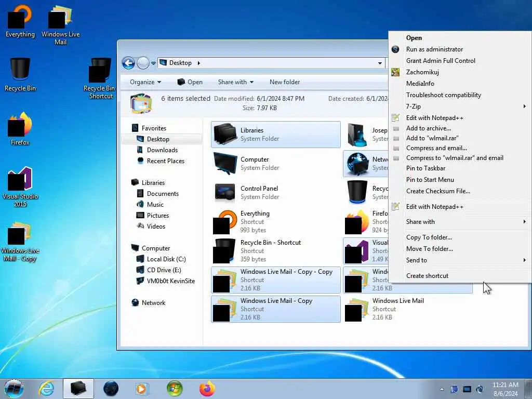Choose Add to "wlmail.rar"
532x399 pixels.
coord(461,138)
